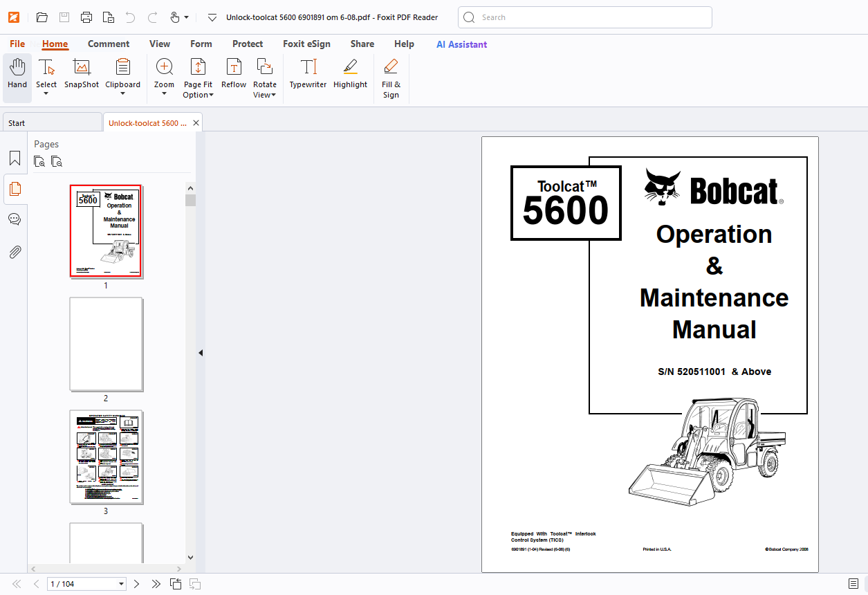Open the AI Assistant tab
The image size is (868, 595).
(461, 44)
